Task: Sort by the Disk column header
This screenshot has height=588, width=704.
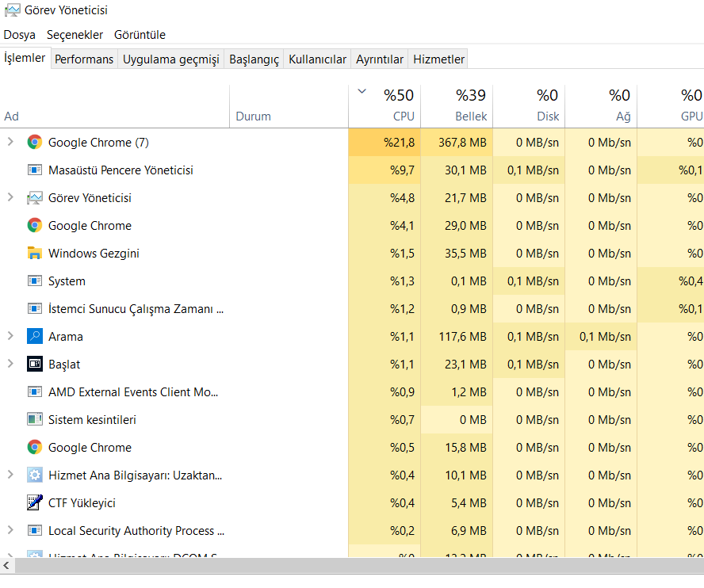Action: pyautogui.click(x=529, y=107)
